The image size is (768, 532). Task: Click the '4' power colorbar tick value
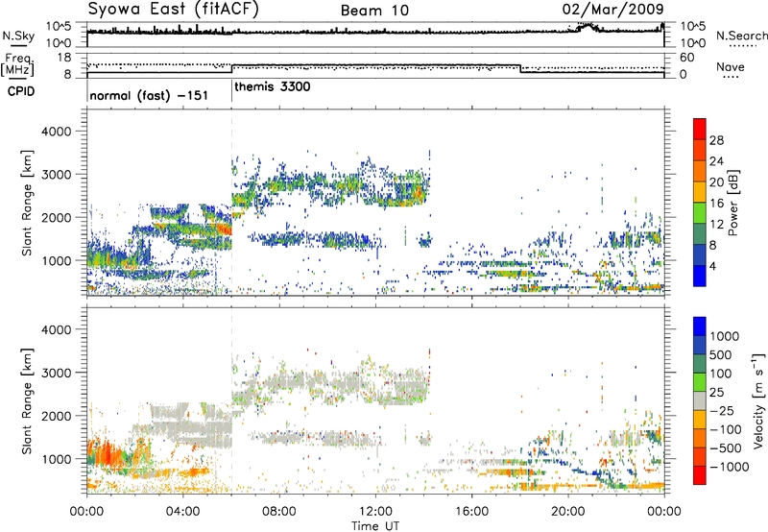(712, 266)
